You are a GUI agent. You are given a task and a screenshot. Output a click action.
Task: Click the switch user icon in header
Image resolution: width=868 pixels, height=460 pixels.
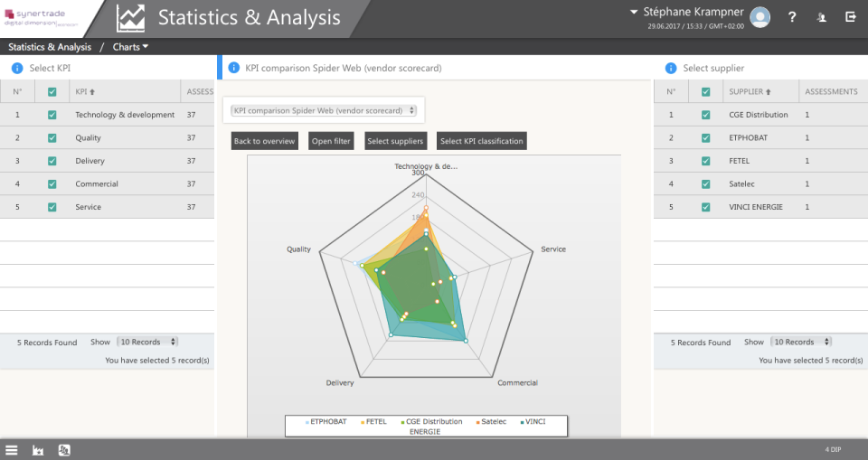tap(821, 16)
